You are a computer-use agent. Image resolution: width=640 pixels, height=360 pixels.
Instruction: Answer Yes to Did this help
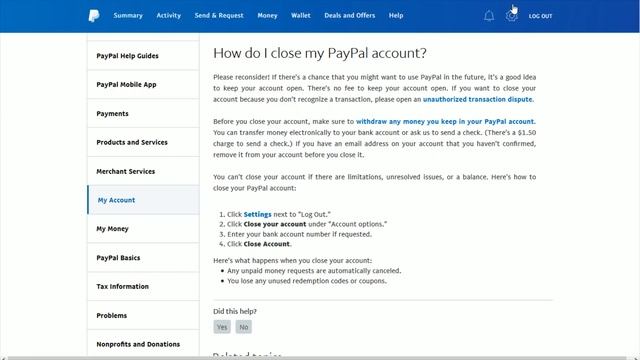pos(222,327)
